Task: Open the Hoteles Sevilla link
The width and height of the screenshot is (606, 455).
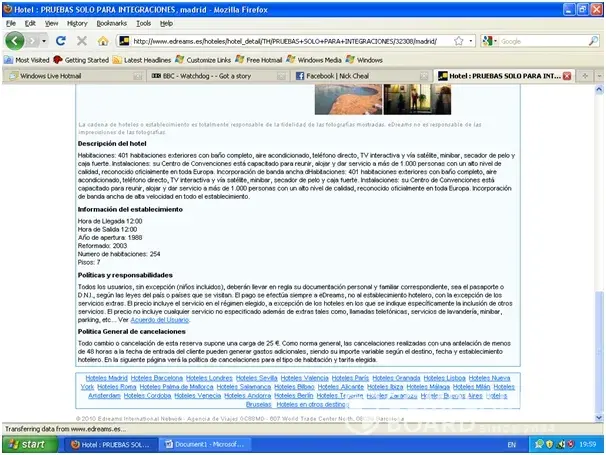Action: pyautogui.click(x=257, y=378)
